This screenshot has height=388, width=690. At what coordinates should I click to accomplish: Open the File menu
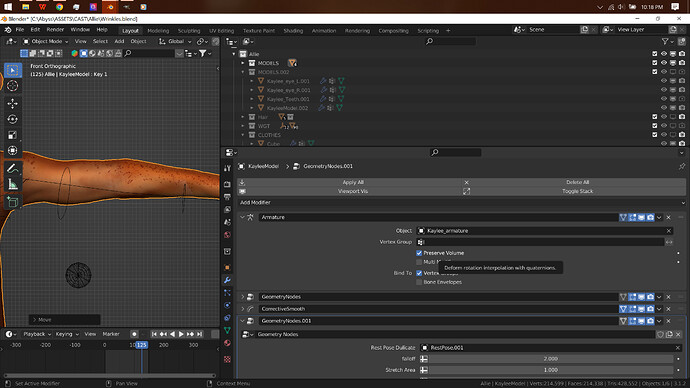click(20, 30)
